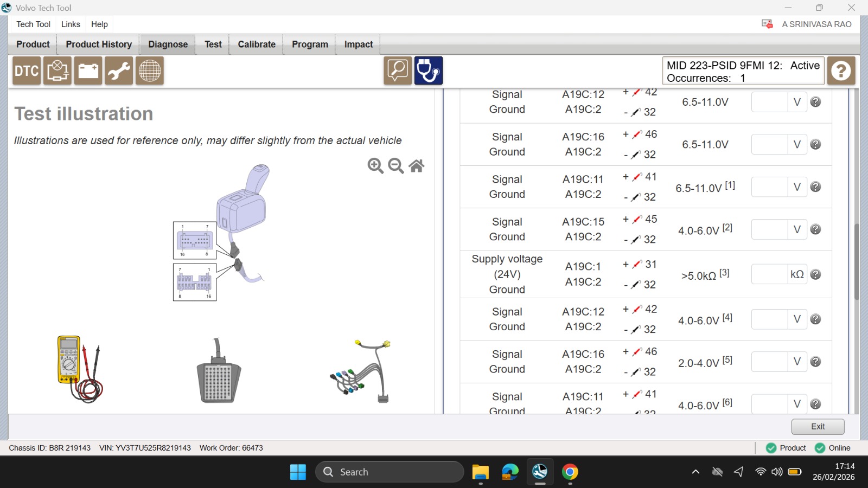
Task: Click the voltage input field for 2.0-4.0V row
Action: click(769, 362)
